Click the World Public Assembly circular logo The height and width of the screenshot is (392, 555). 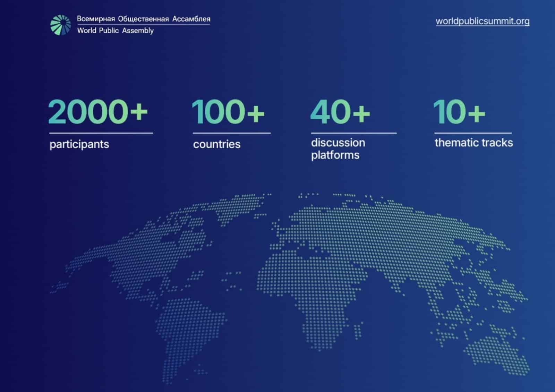point(61,25)
